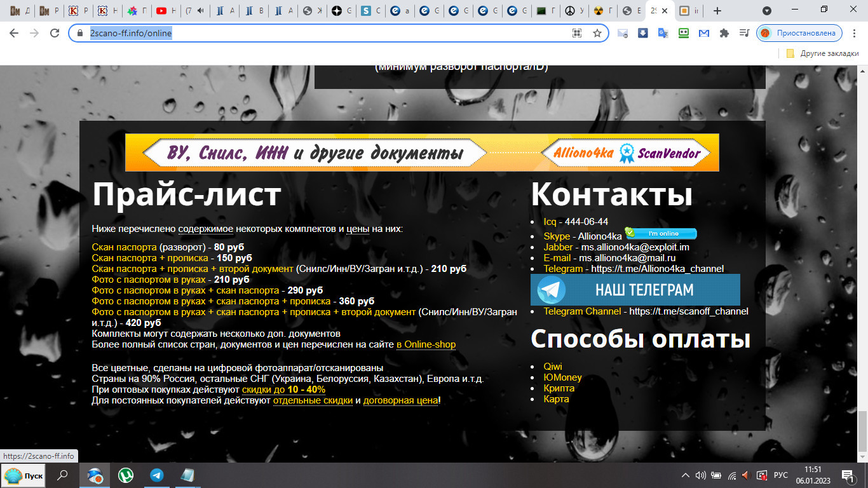Click the НАШ ТЕЛЕГРАМ banner button
The width and height of the screenshot is (868, 488).
[635, 290]
